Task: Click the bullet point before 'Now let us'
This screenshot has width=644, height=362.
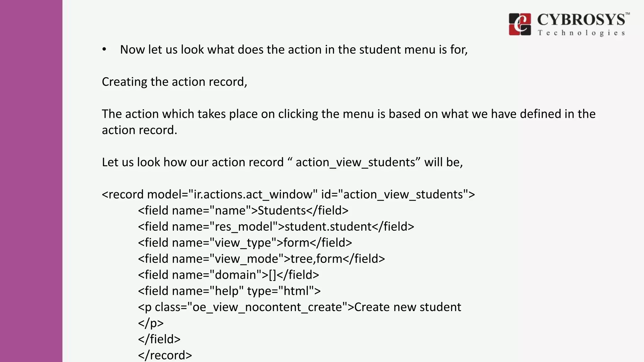Action: pos(104,50)
